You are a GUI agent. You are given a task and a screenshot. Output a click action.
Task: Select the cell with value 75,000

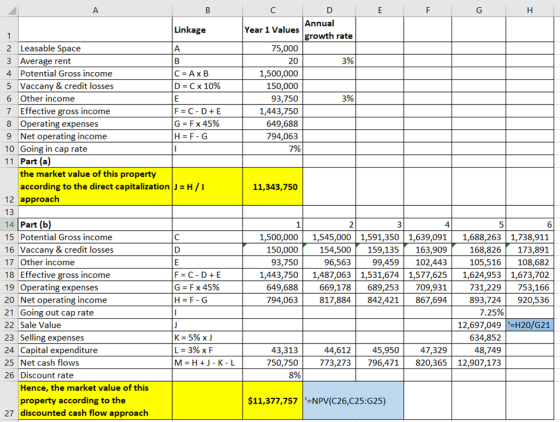[272, 48]
